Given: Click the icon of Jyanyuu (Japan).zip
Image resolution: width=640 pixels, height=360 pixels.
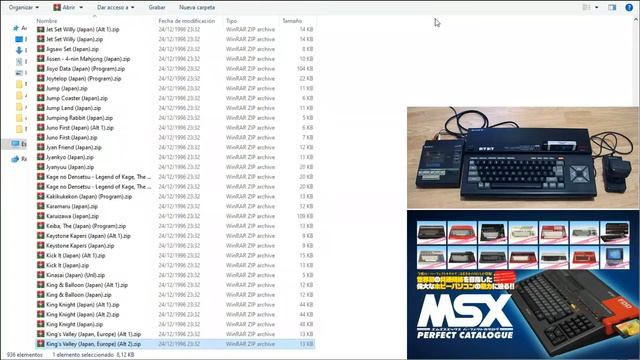Looking at the screenshot, I should pos(40,167).
